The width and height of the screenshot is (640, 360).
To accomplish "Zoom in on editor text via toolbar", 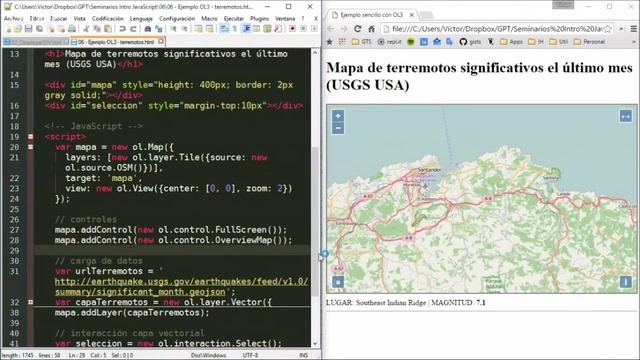I will [173, 29].
